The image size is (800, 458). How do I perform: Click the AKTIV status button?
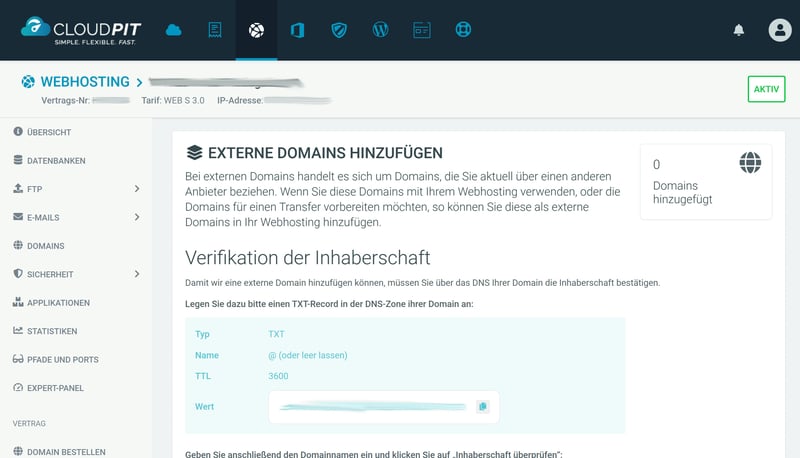tap(766, 89)
